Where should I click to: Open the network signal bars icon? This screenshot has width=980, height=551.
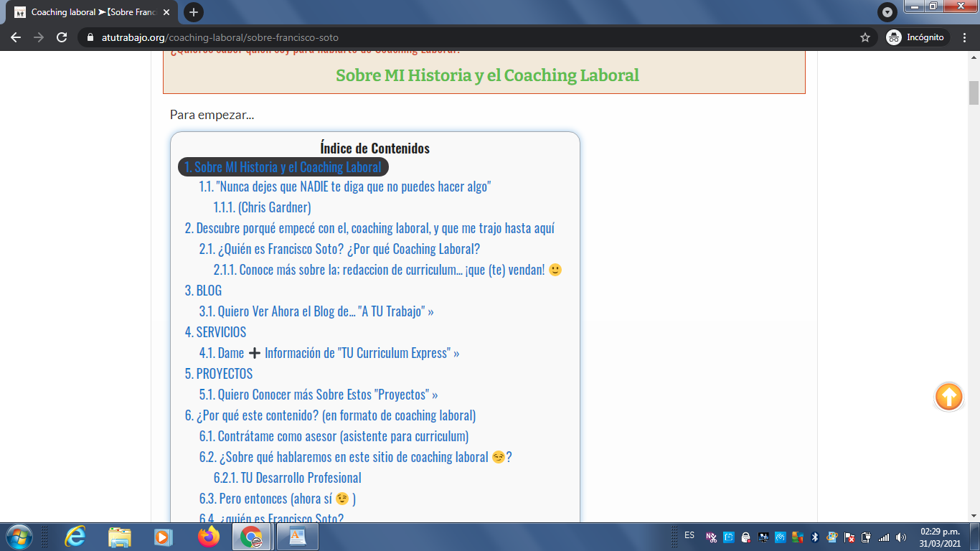[884, 537]
